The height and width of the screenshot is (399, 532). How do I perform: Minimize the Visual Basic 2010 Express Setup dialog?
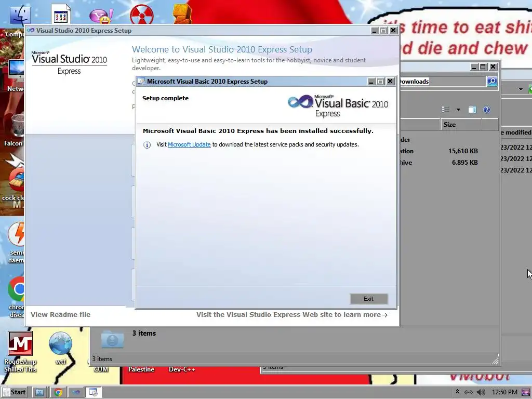pyautogui.click(x=371, y=82)
